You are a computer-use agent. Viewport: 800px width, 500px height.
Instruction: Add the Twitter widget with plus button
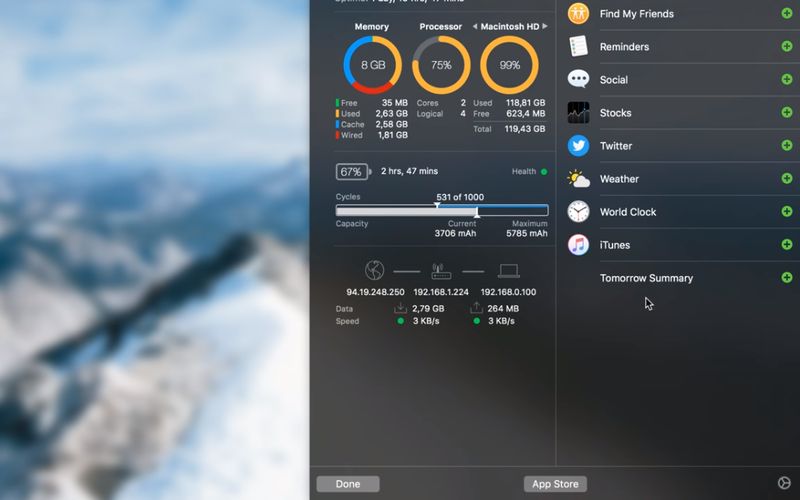(x=787, y=145)
